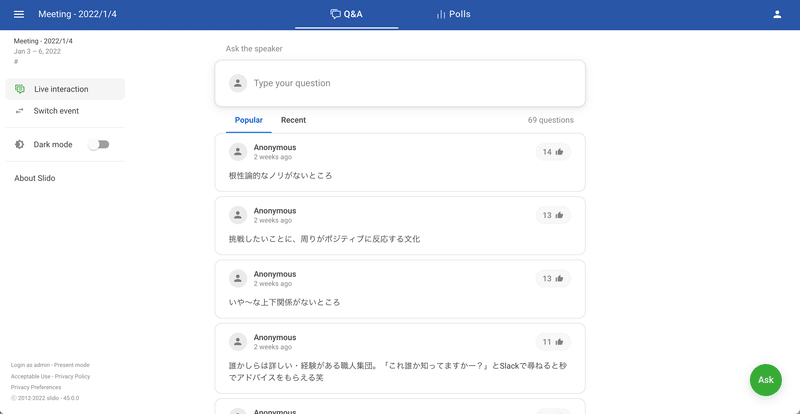
Task: Open Acceptable Use link
Action: coord(31,376)
